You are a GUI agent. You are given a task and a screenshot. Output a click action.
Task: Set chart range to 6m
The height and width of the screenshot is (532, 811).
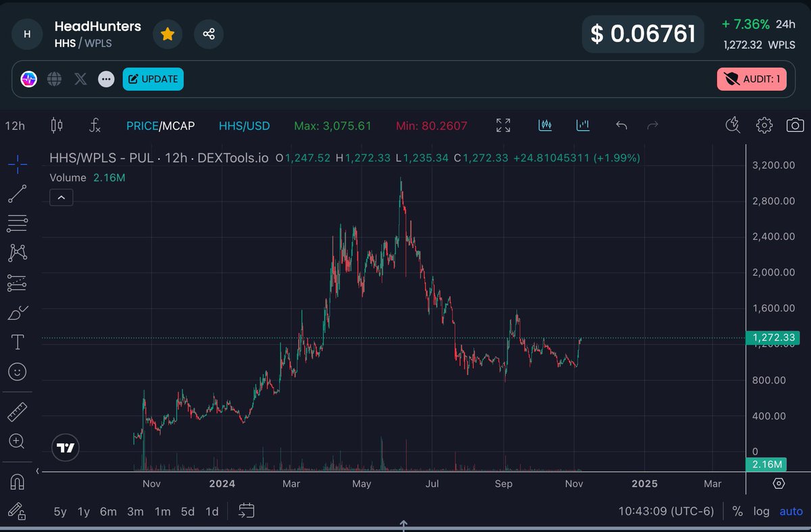tap(108, 512)
